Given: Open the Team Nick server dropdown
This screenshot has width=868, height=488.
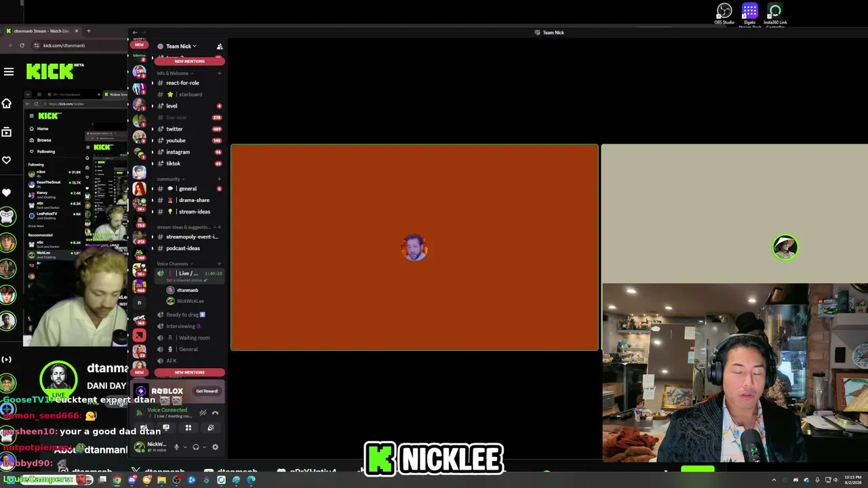Looking at the screenshot, I should [181, 46].
